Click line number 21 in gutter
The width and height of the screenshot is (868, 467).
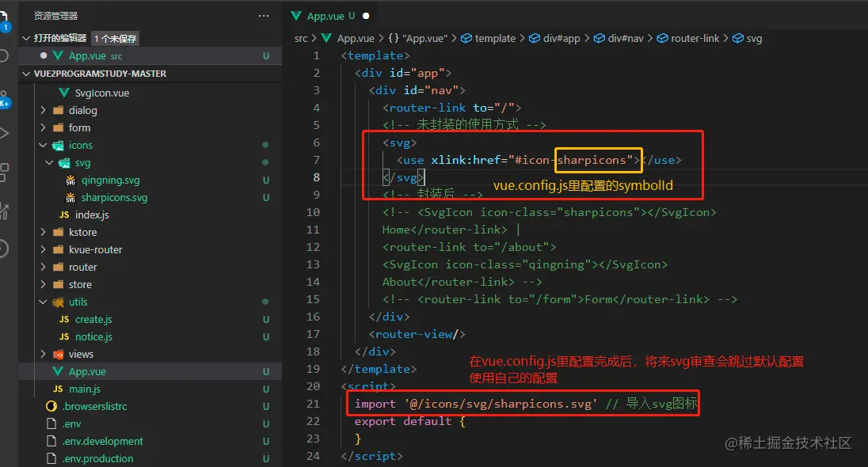click(314, 404)
